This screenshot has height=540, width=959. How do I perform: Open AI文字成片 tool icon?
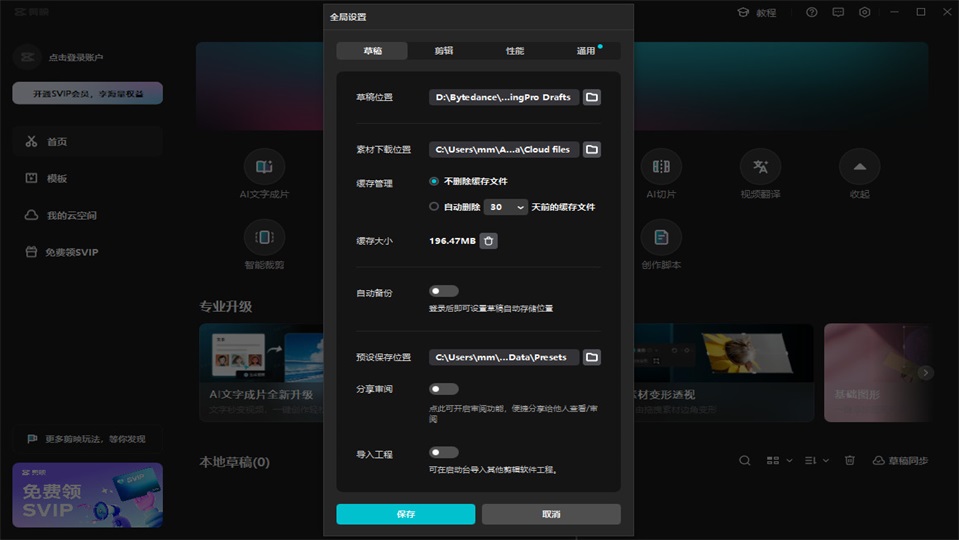(264, 166)
